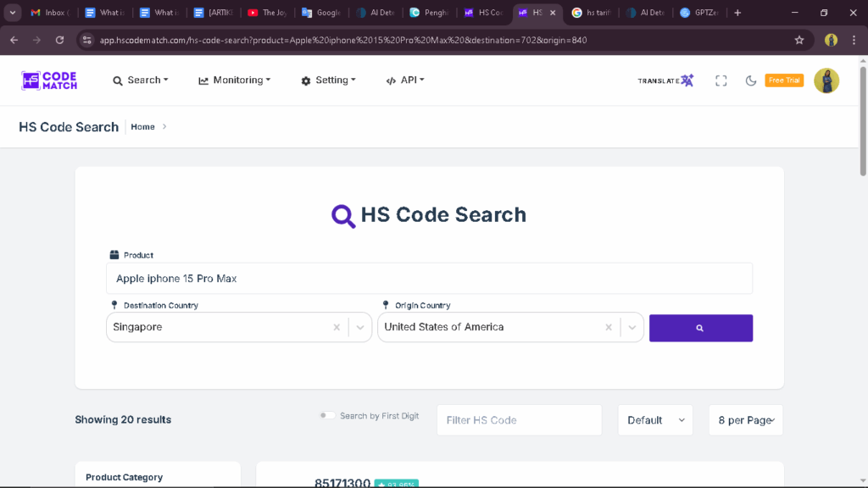The height and width of the screenshot is (488, 868).
Task: Open the user profile avatar
Action: (826, 80)
